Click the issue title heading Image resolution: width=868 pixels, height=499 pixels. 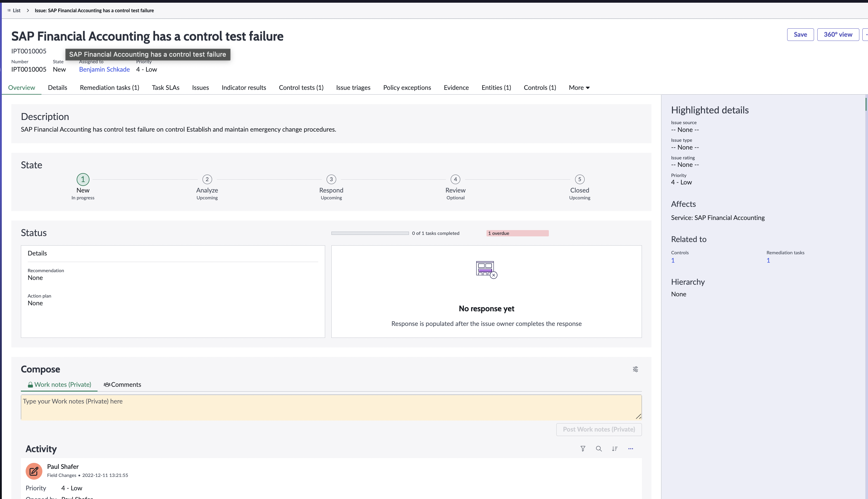click(x=147, y=36)
